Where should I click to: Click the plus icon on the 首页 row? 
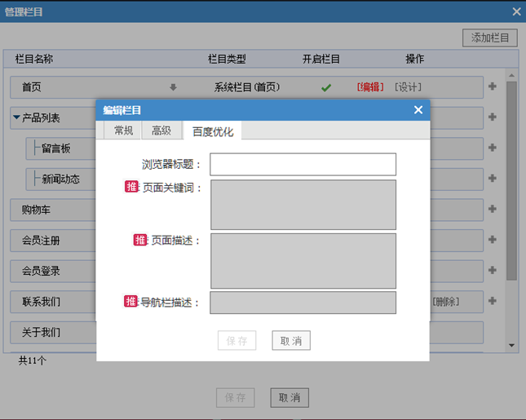pos(492,87)
